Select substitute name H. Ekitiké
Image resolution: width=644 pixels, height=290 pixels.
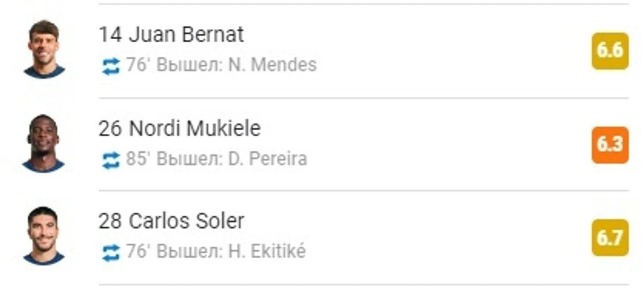click(267, 251)
